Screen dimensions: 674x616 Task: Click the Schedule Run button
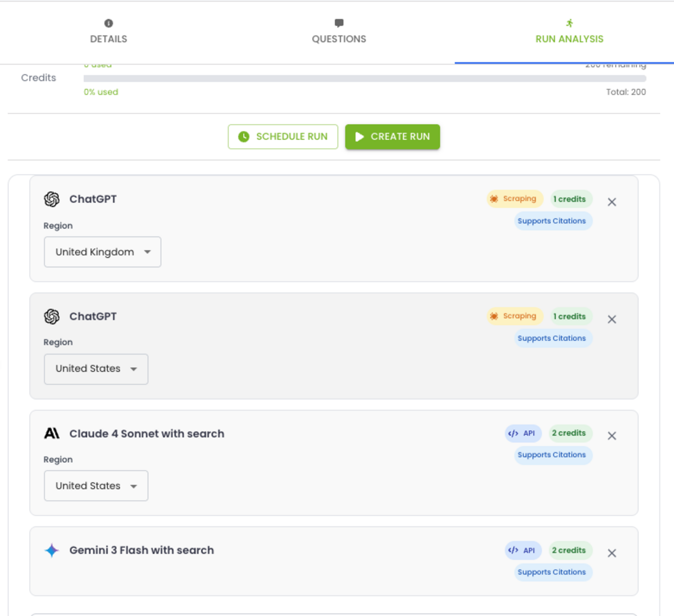click(283, 136)
